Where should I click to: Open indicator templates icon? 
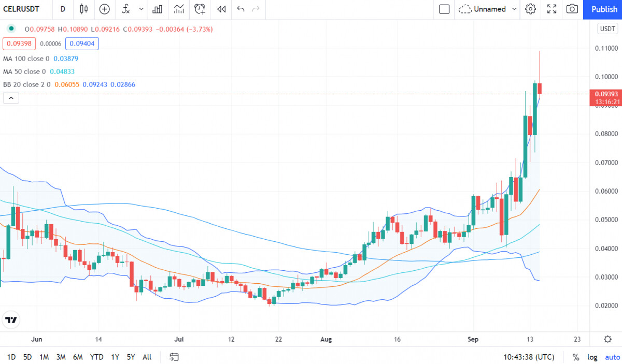[179, 9]
